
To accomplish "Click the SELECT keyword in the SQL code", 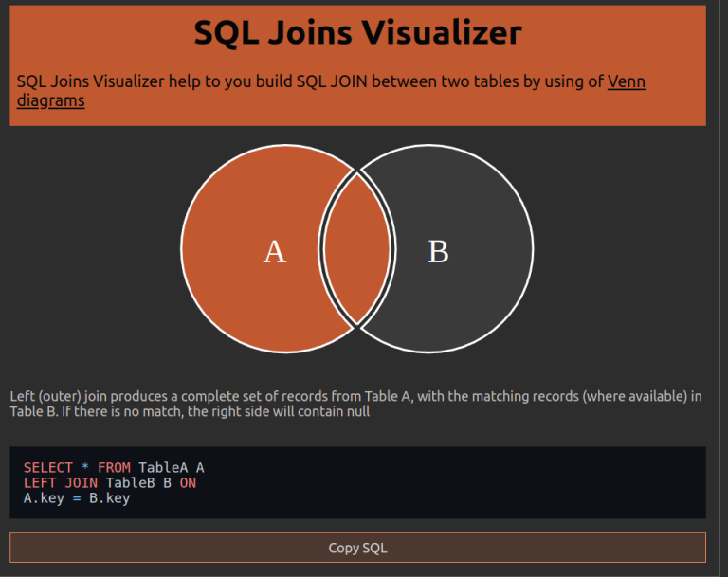I will [x=45, y=468].
